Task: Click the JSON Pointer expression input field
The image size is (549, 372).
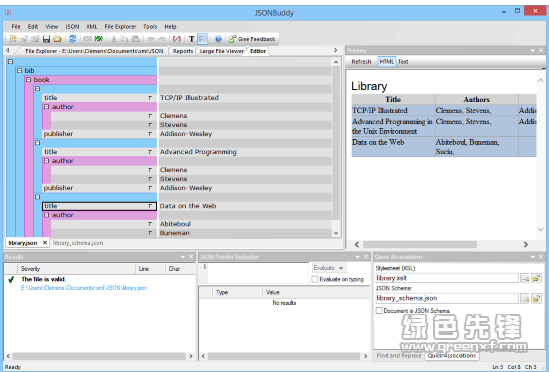Action: (258, 273)
